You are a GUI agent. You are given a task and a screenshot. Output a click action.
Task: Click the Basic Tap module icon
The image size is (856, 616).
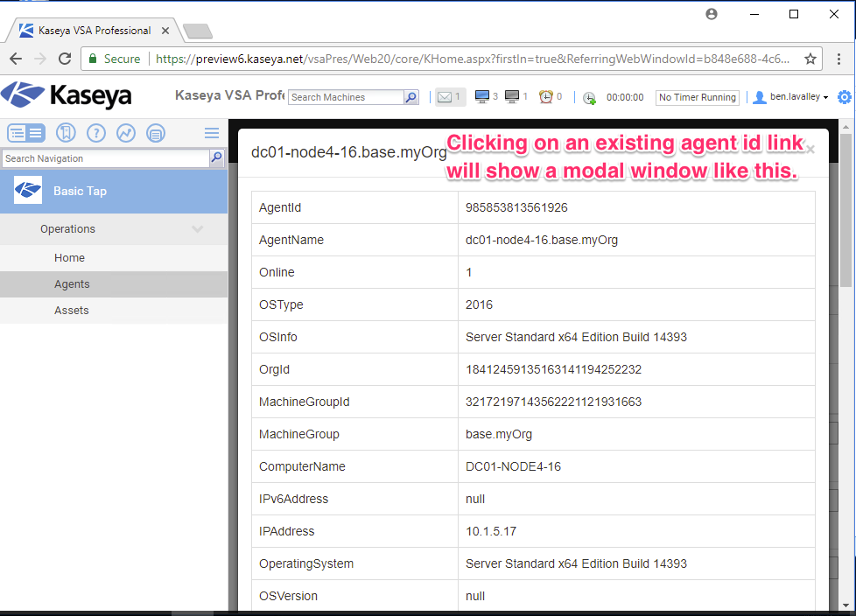pos(28,190)
